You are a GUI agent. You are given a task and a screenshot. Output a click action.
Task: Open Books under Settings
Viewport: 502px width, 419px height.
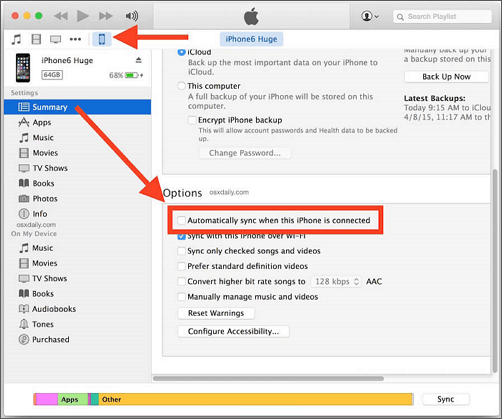pyautogui.click(x=78, y=183)
